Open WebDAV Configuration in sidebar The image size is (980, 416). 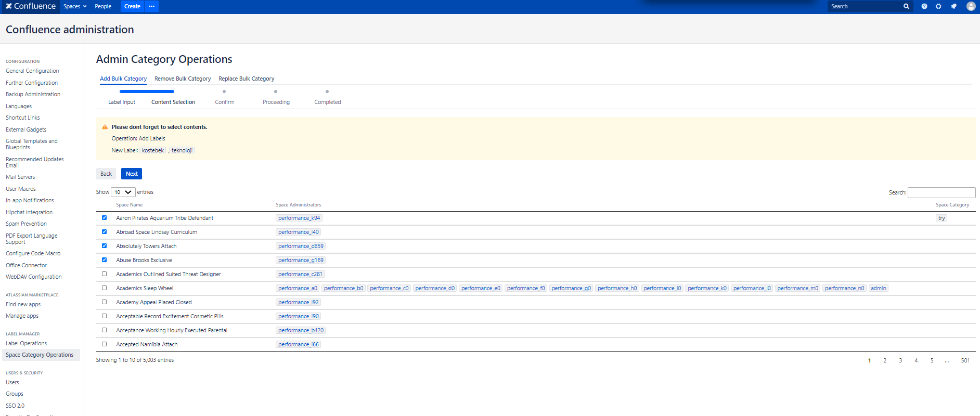tap(34, 277)
